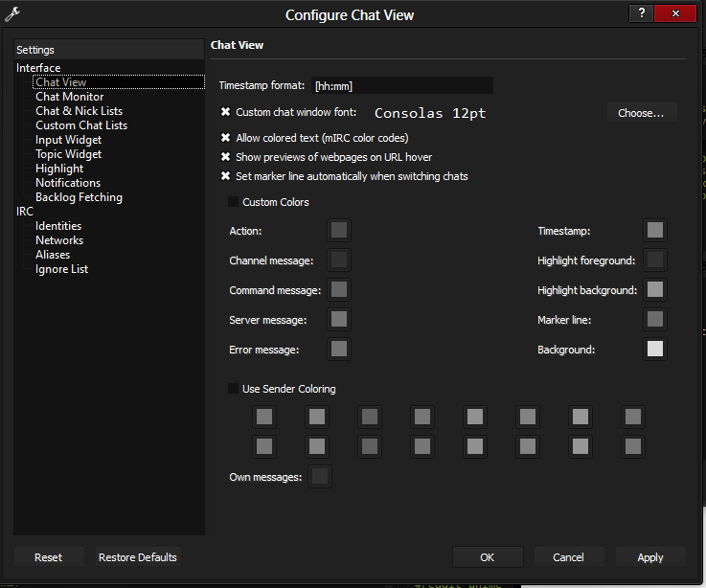The image size is (706, 588).
Task: Click the help question mark button
Action: (642, 13)
